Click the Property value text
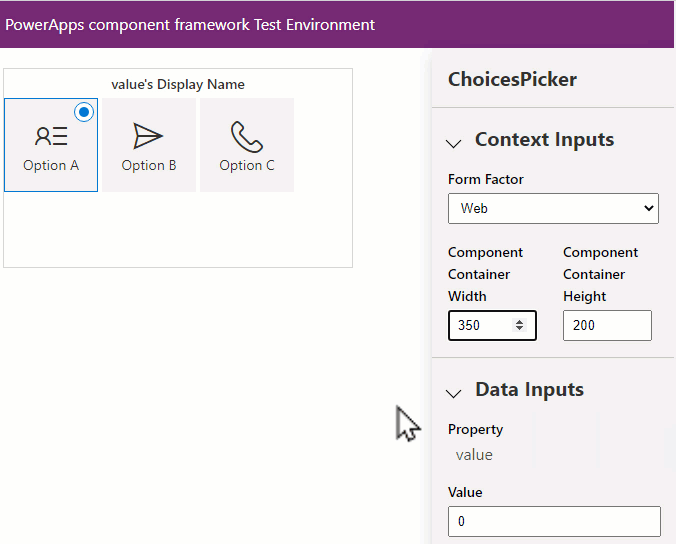The height and width of the screenshot is (544, 676). click(474, 455)
